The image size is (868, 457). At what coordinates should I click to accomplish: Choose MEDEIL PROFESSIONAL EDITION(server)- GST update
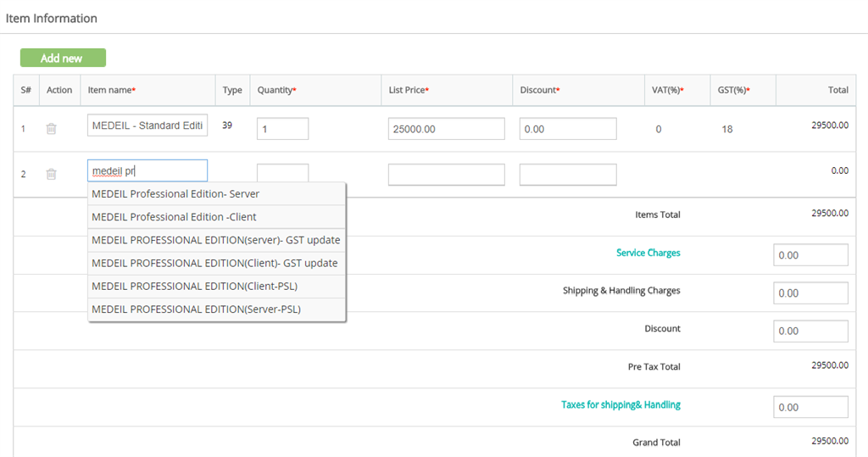tap(216, 240)
